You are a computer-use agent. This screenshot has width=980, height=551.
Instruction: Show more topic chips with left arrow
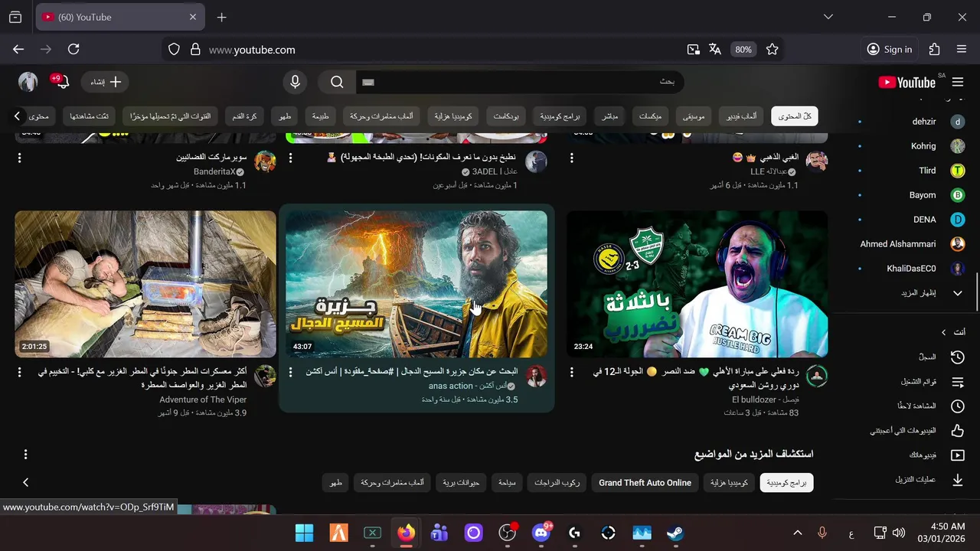point(25,483)
